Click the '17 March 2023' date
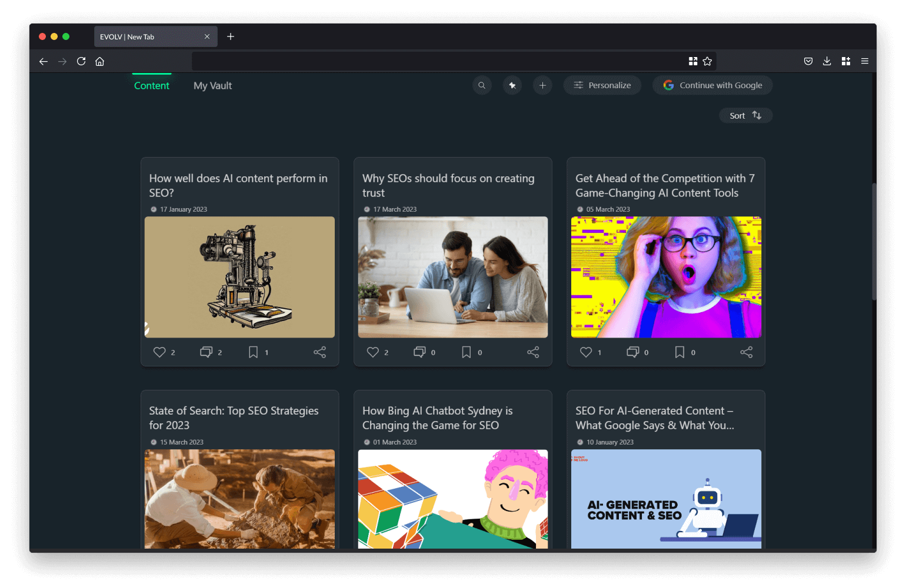906x588 pixels. point(395,209)
